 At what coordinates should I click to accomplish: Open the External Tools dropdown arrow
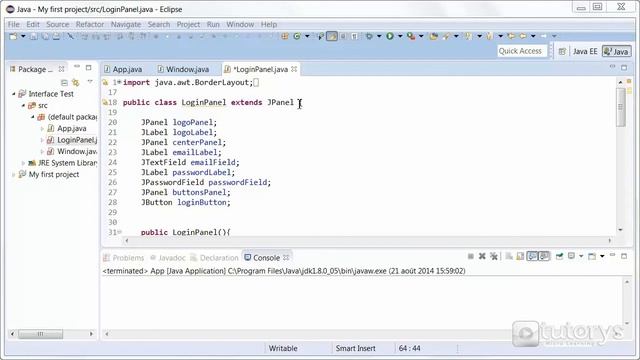(421, 36)
